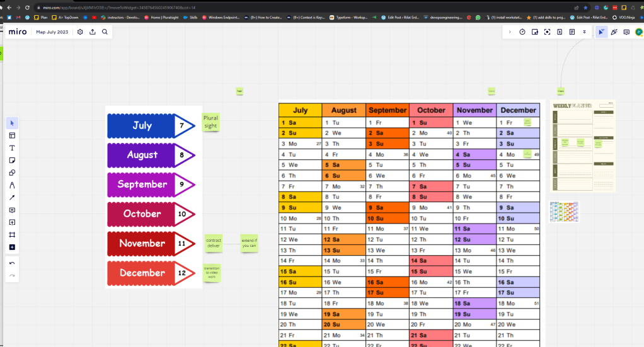Select the Pen drawing tool
Screen dimensions: 644x347
(12, 185)
